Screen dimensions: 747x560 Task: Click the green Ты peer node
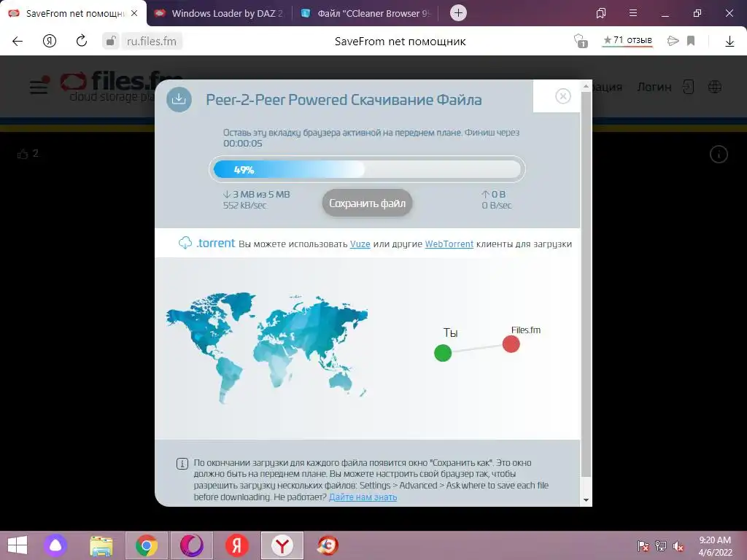443,353
